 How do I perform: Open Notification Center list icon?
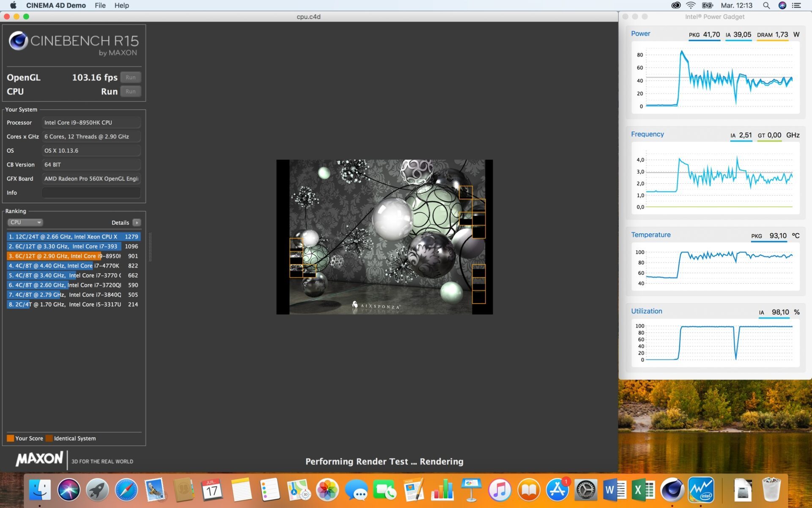pyautogui.click(x=796, y=6)
